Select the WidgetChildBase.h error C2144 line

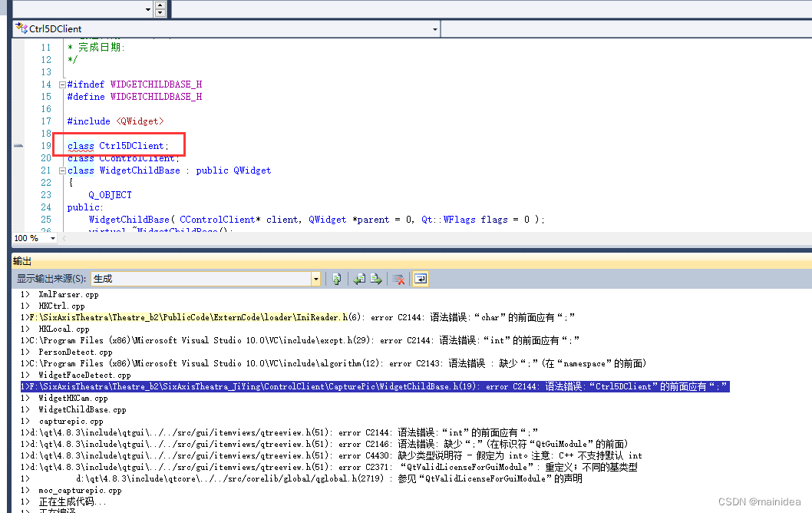(x=307, y=386)
